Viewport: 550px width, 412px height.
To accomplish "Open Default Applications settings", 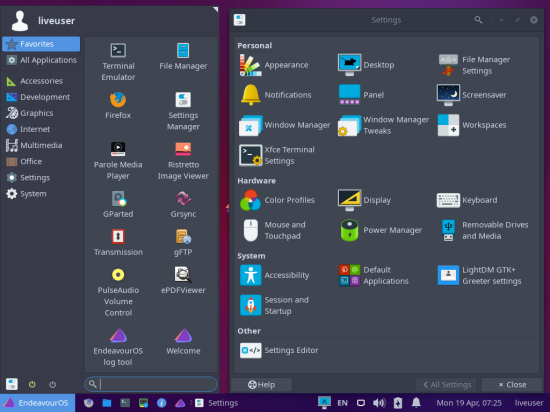I will [374, 275].
